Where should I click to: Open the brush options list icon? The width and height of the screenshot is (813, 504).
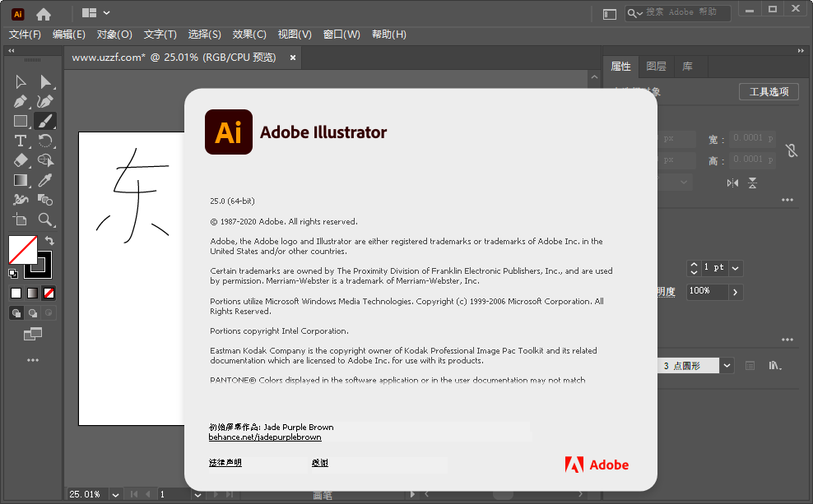(x=750, y=366)
